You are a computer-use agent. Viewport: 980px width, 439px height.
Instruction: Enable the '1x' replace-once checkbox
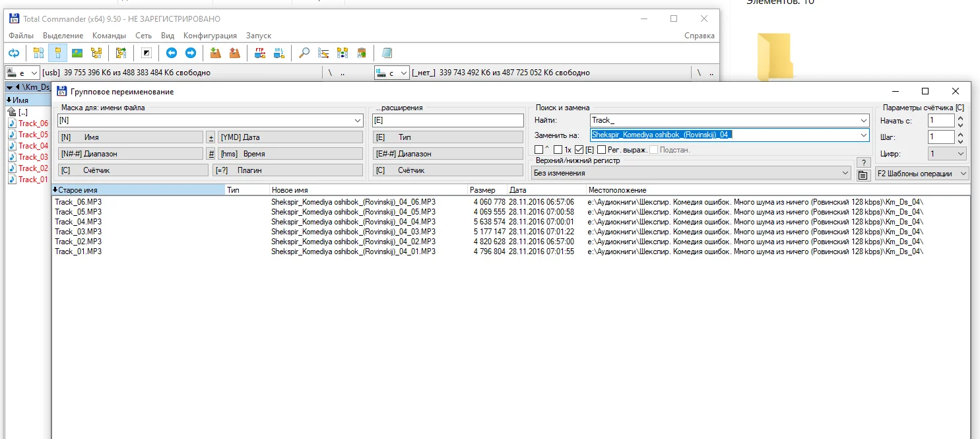coord(558,150)
